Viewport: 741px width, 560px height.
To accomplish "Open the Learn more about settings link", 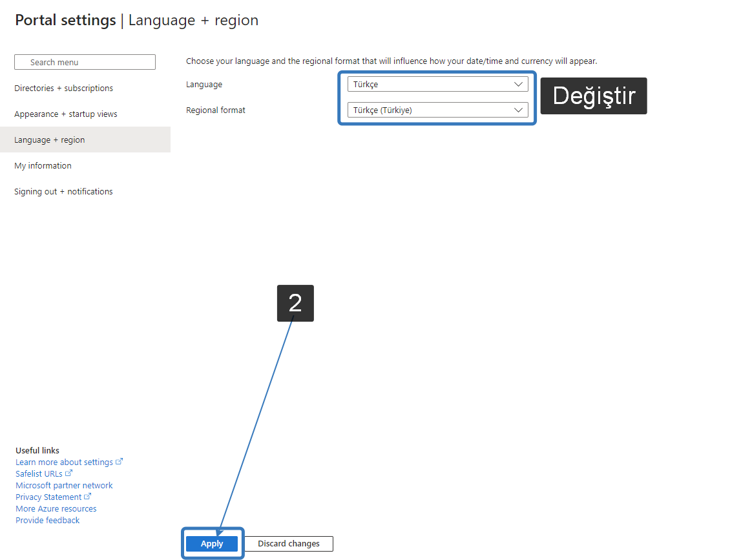I will pos(63,461).
